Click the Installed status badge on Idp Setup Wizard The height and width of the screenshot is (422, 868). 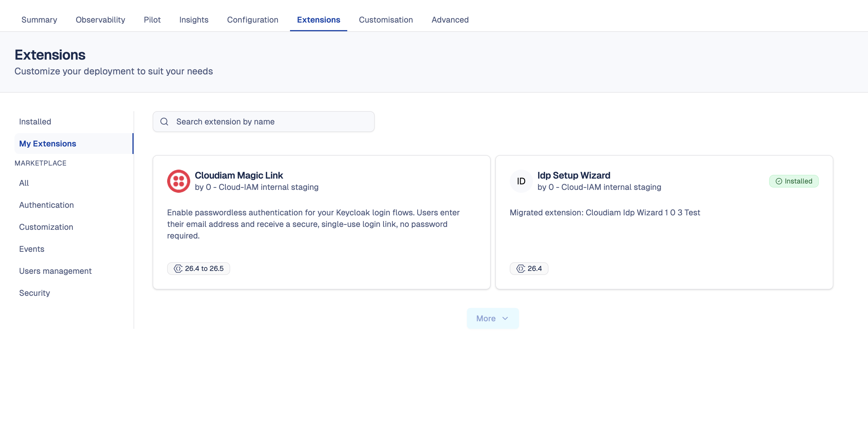click(794, 181)
